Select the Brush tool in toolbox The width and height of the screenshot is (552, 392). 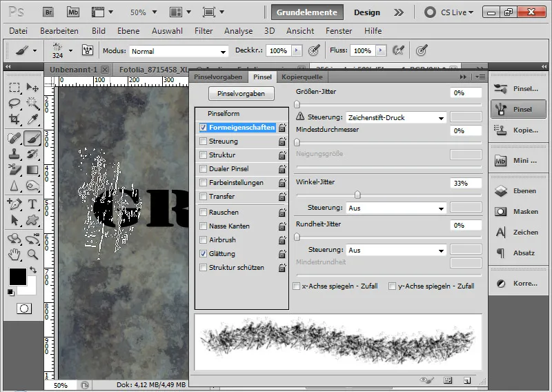32,138
